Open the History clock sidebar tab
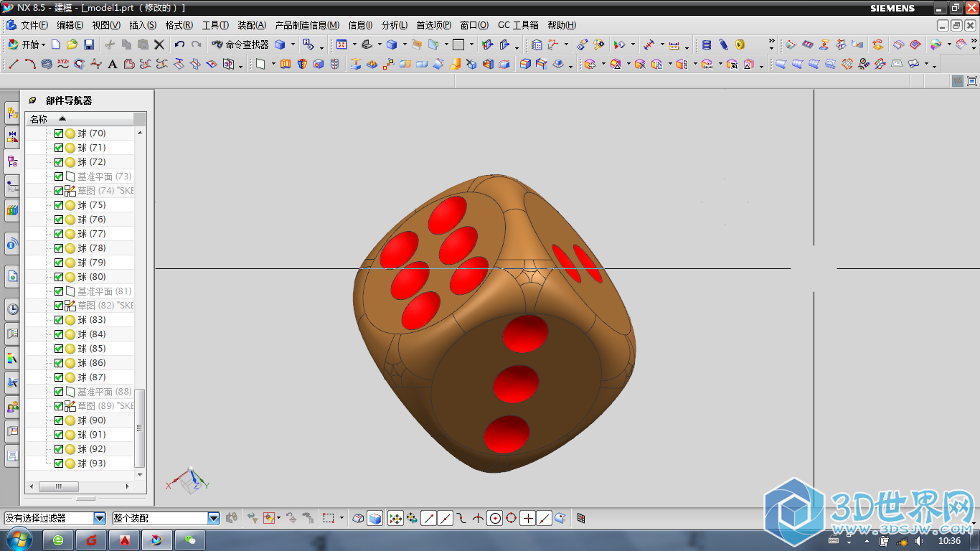Screen dimensions: 980x551 pos(12,309)
